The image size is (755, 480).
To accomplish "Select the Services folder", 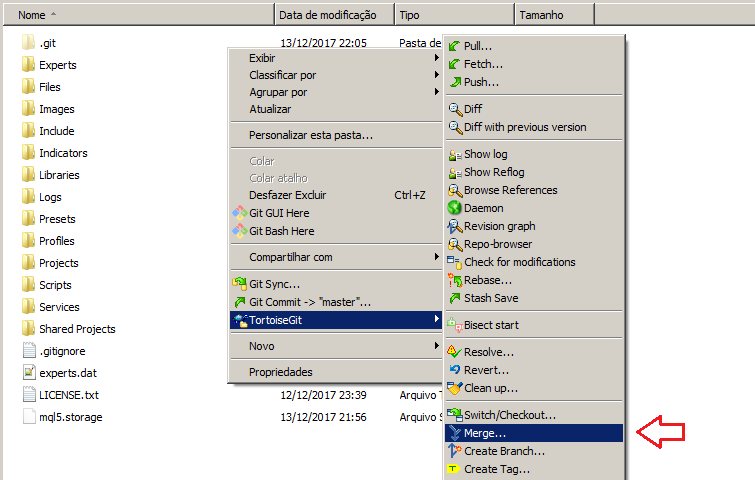I will click(51, 307).
